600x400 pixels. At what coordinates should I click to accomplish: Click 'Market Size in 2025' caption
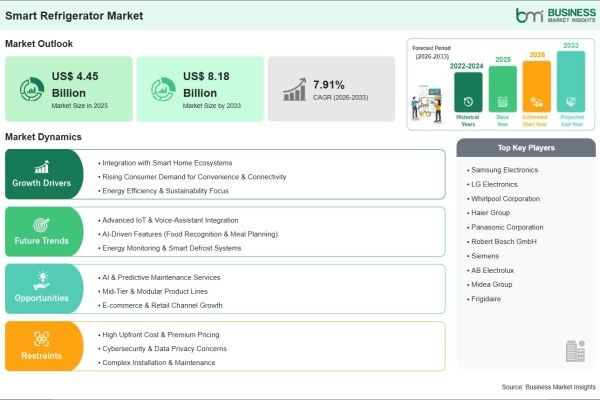pyautogui.click(x=80, y=106)
